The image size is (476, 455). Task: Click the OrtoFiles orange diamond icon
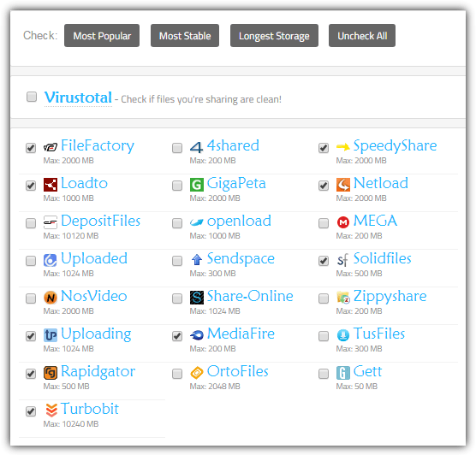tap(197, 373)
